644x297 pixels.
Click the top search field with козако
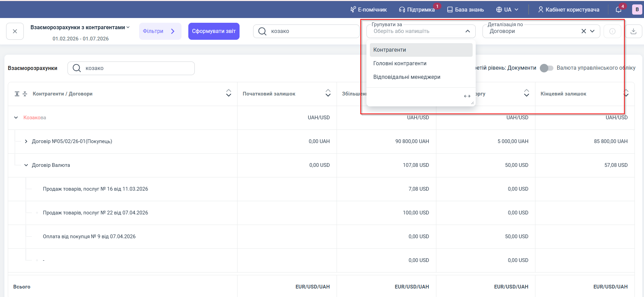[x=306, y=31]
